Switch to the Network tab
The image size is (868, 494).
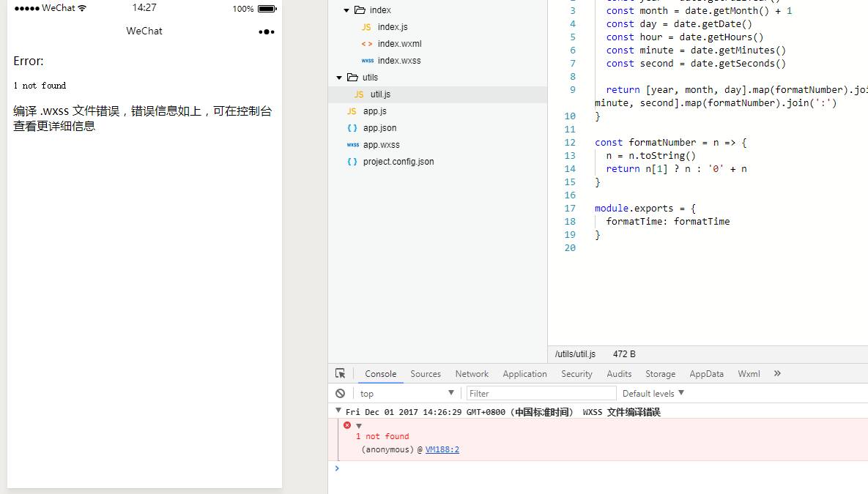(472, 373)
